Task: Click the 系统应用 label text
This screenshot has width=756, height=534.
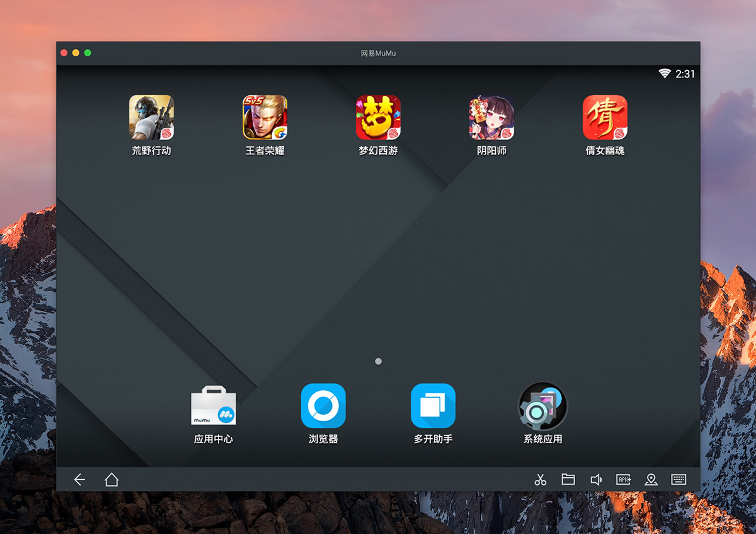Action: (542, 439)
